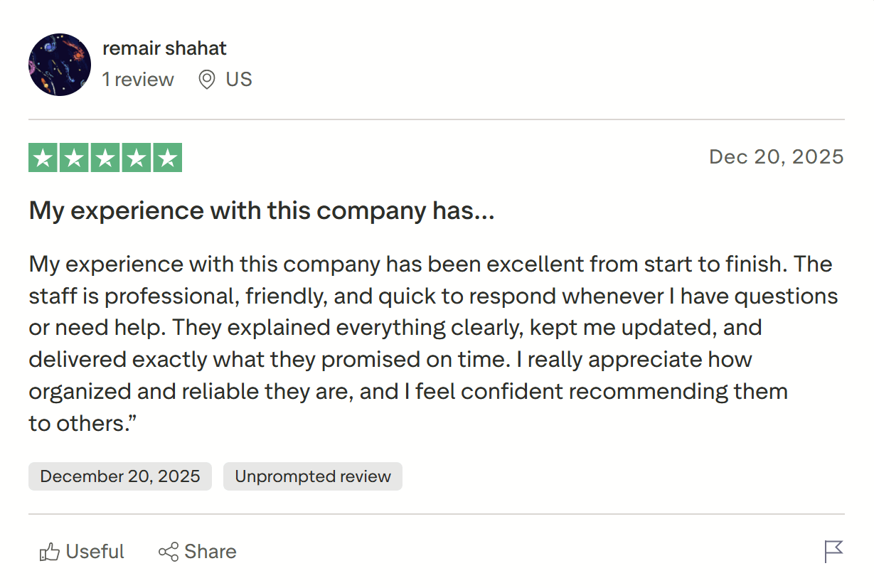The width and height of the screenshot is (874, 588).
Task: Open remair shahat's profile avatar
Action: (x=60, y=65)
